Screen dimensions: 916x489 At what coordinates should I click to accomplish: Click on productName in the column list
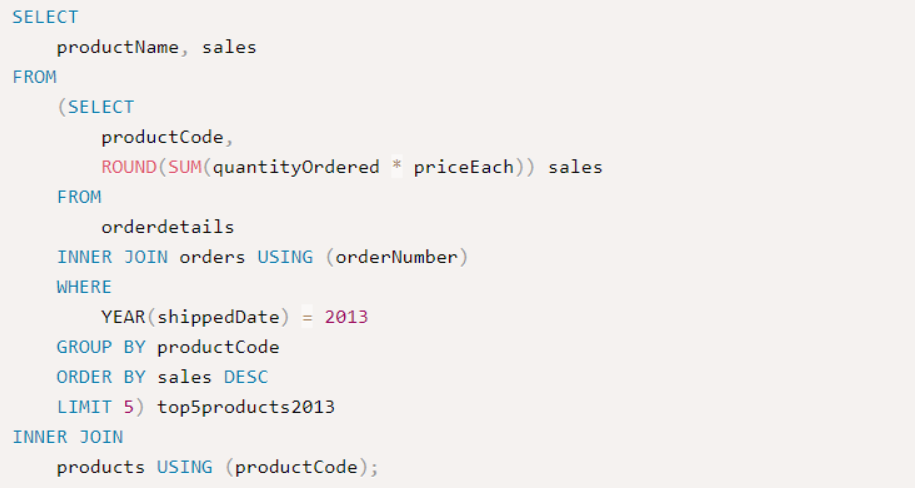pyautogui.click(x=117, y=47)
